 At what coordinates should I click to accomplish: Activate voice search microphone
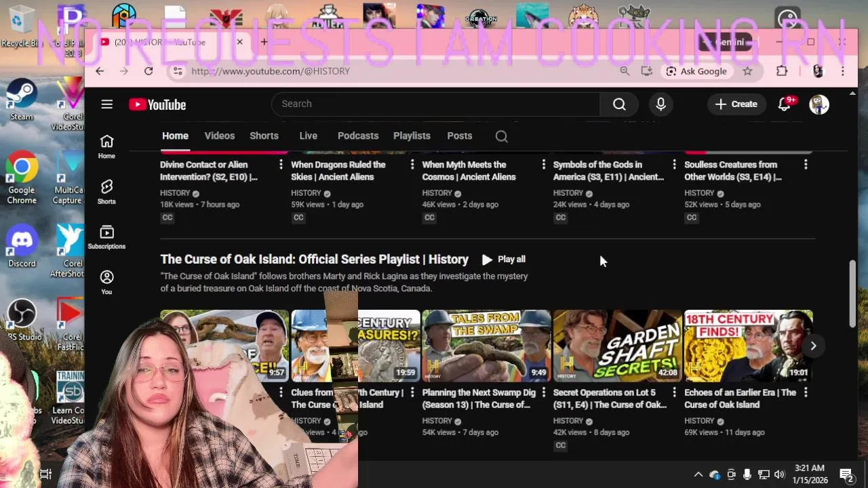[660, 104]
